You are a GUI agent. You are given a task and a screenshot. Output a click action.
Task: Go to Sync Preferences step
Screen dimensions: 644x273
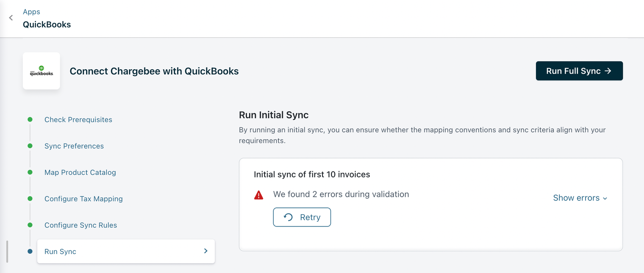tap(74, 146)
